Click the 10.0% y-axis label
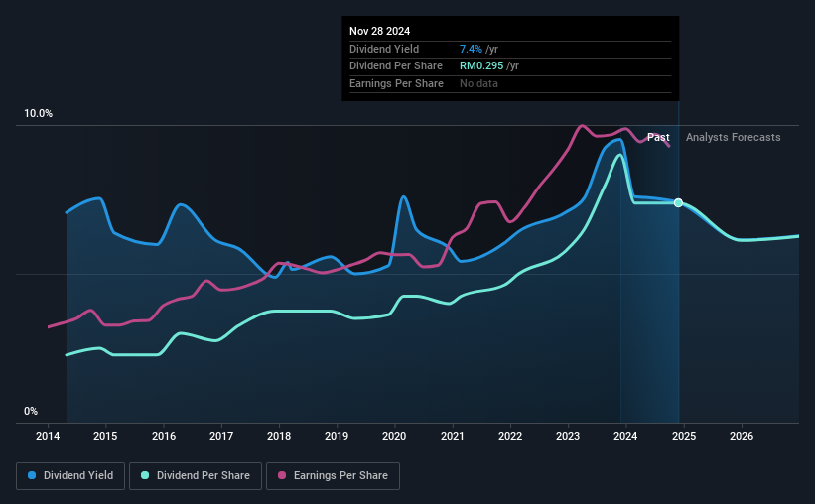The height and width of the screenshot is (504, 815). point(38,114)
